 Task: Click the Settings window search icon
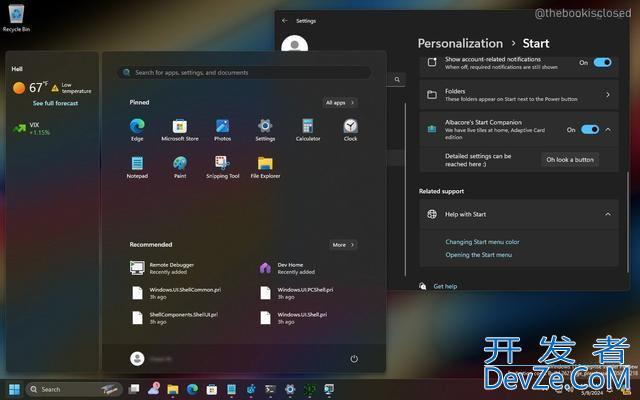coord(397,80)
